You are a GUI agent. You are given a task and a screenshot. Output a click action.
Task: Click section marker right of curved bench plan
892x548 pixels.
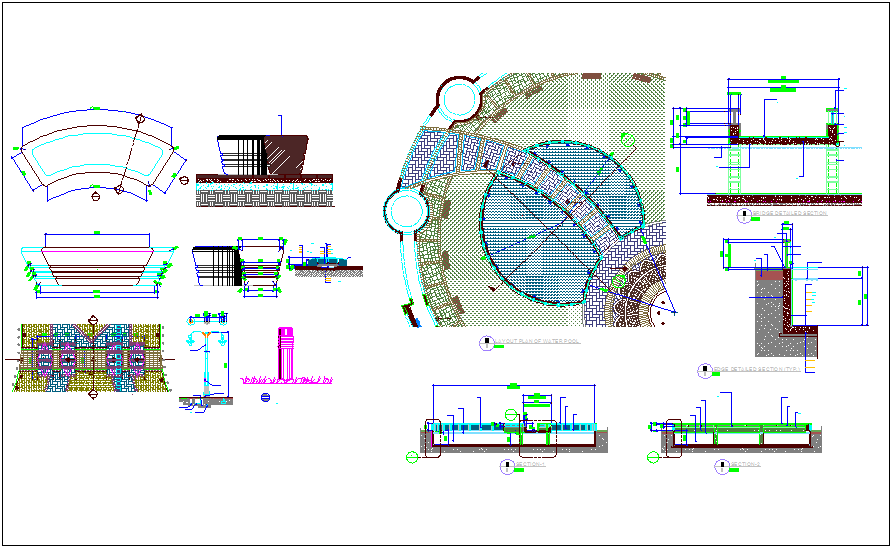[x=184, y=180]
